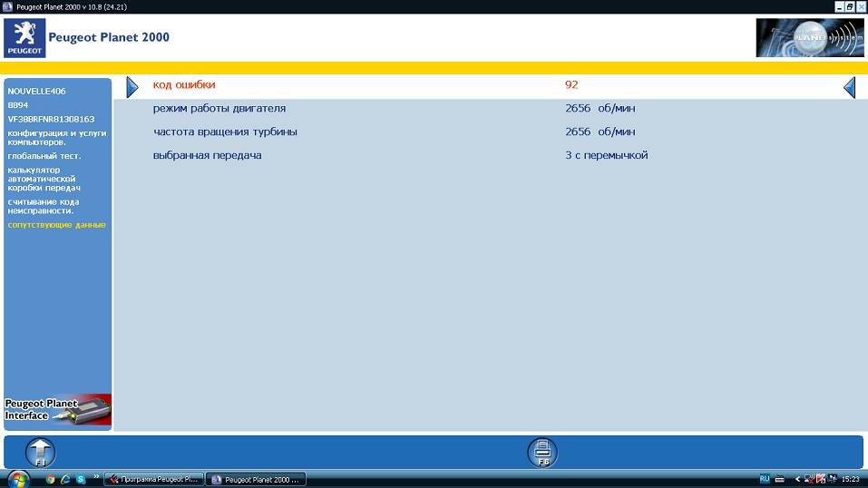Click the F1 back arrow button
The image size is (868, 488).
40,452
